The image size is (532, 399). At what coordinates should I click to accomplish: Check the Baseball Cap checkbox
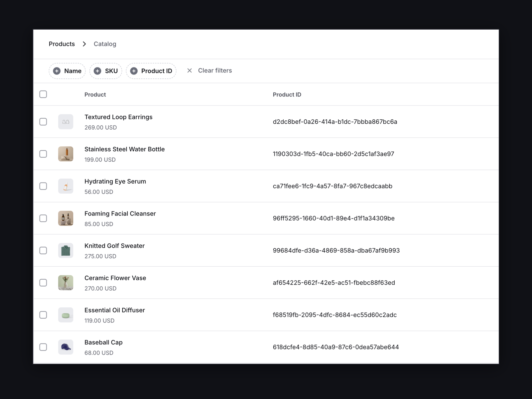43,347
